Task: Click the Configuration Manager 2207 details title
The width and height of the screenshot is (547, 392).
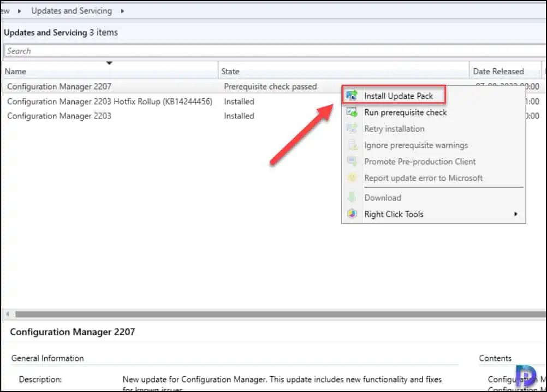Action: tap(73, 331)
